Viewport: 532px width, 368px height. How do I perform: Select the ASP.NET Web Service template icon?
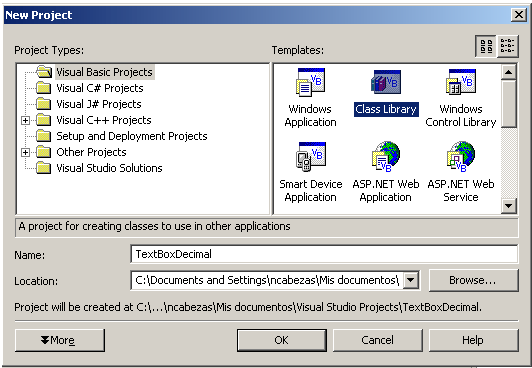[461, 156]
